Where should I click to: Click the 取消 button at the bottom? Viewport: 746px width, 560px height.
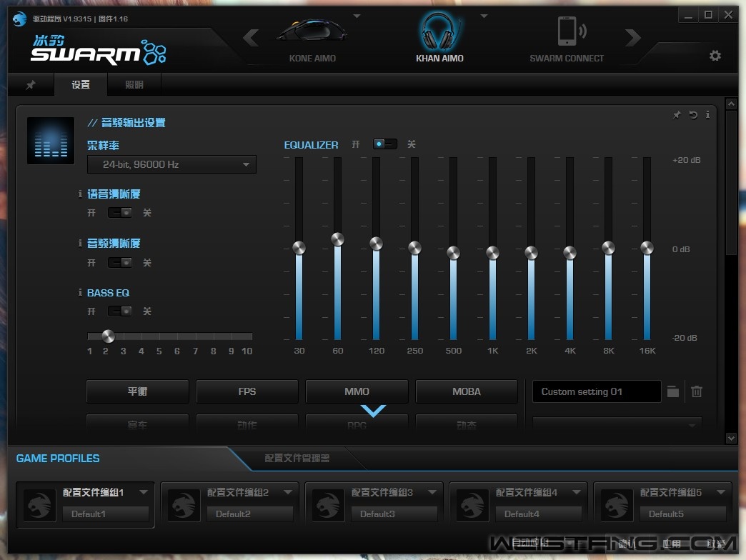point(716,544)
